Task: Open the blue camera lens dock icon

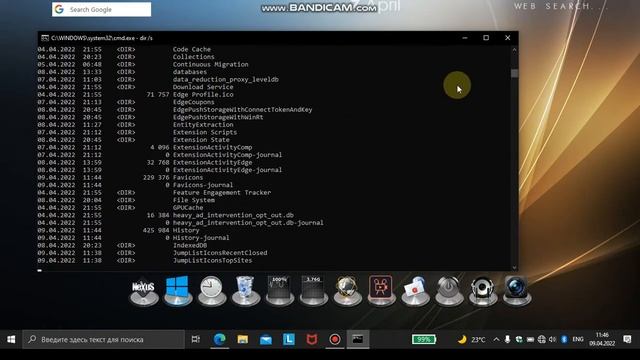Action: (517, 291)
